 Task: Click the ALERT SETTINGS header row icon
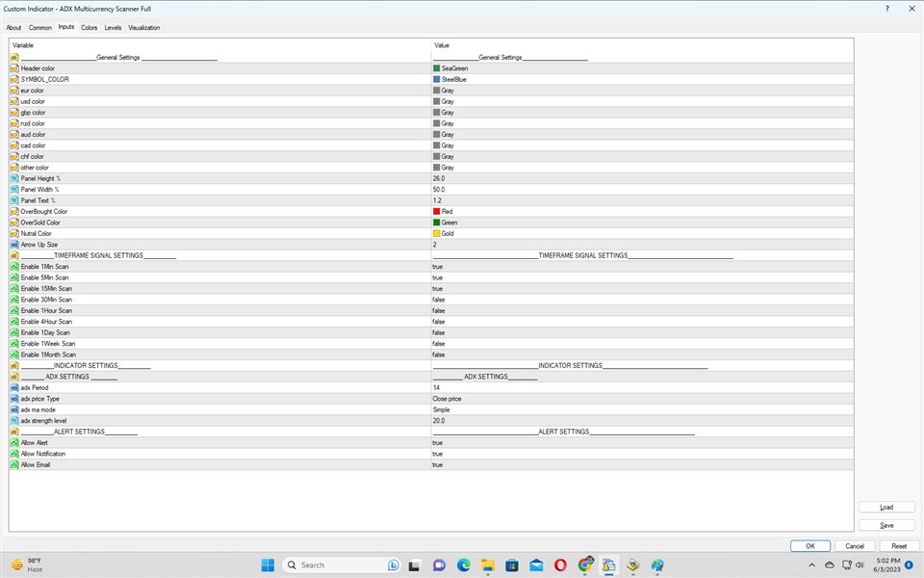[14, 432]
